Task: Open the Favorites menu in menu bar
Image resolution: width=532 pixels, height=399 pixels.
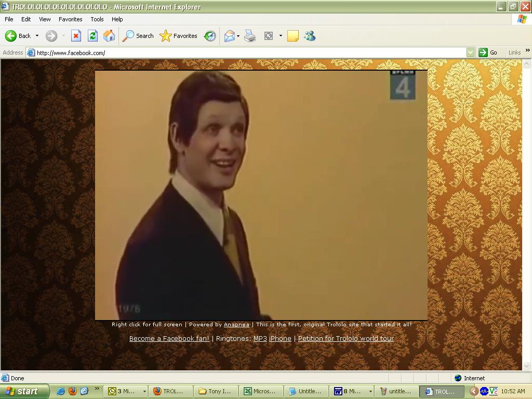Action: tap(70, 19)
